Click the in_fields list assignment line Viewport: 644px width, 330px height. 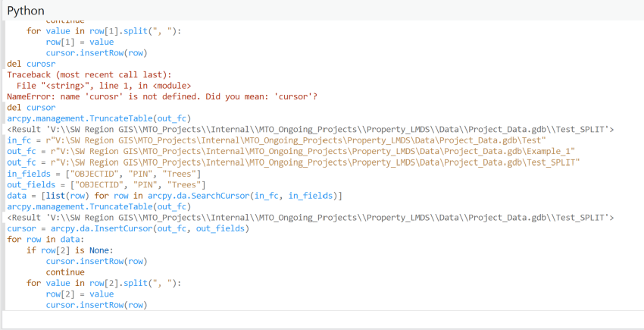(103, 174)
